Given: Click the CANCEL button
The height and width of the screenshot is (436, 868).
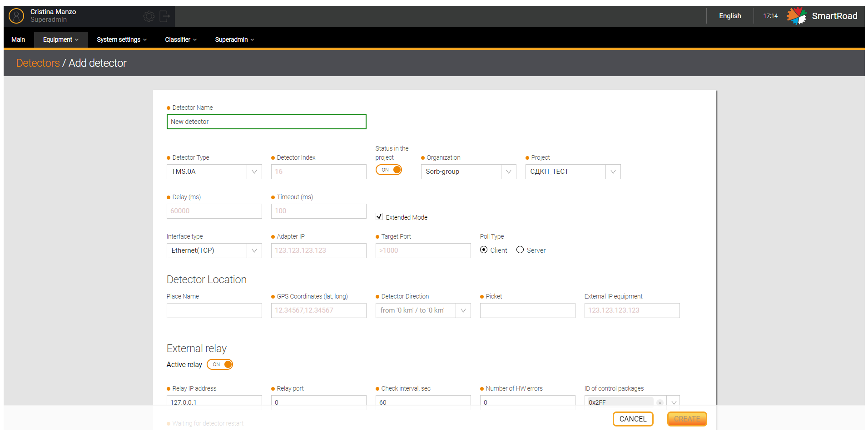Looking at the screenshot, I should tap(633, 419).
